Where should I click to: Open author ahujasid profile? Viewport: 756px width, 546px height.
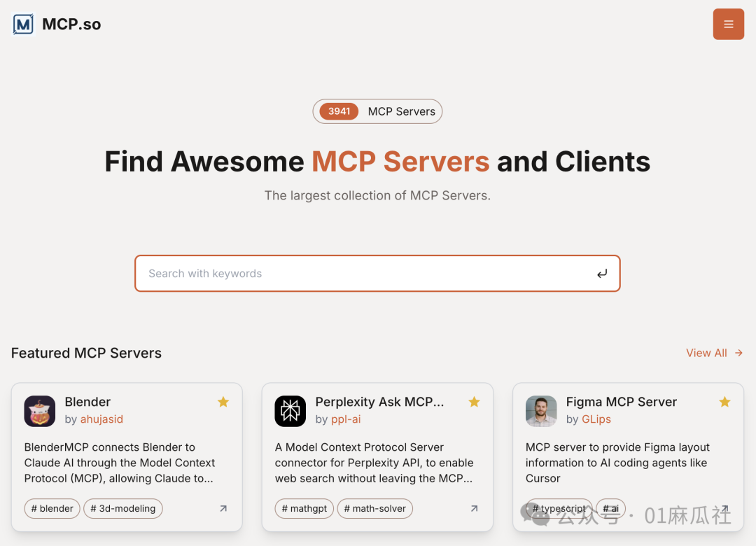pos(101,419)
